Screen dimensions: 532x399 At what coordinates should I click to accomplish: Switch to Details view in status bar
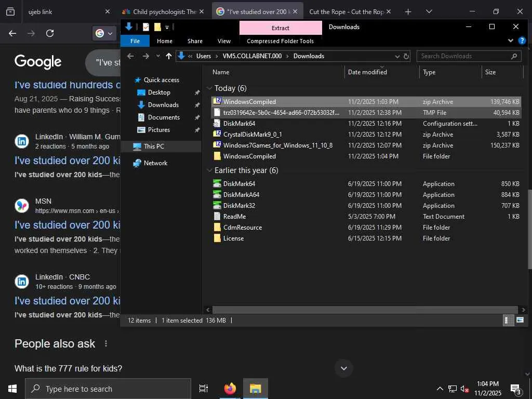tap(507, 320)
